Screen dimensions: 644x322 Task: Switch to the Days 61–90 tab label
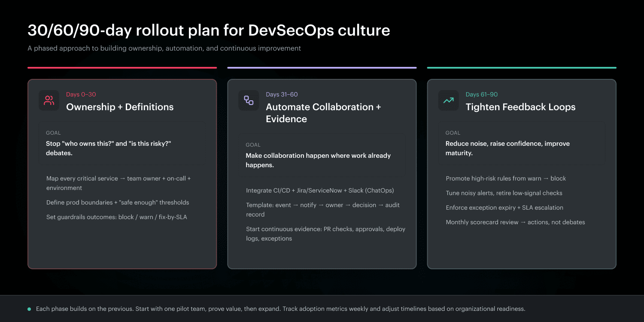482,94
